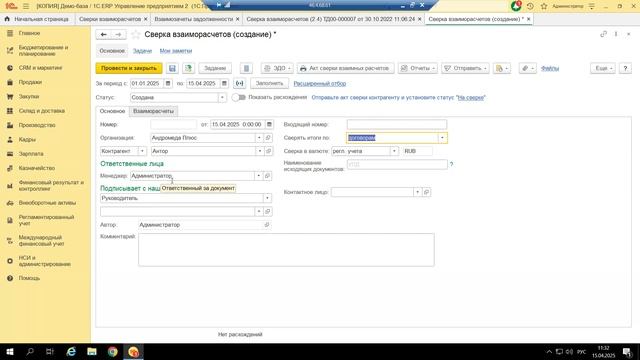
Task: Open the calendar for period start date
Action: (x=168, y=83)
